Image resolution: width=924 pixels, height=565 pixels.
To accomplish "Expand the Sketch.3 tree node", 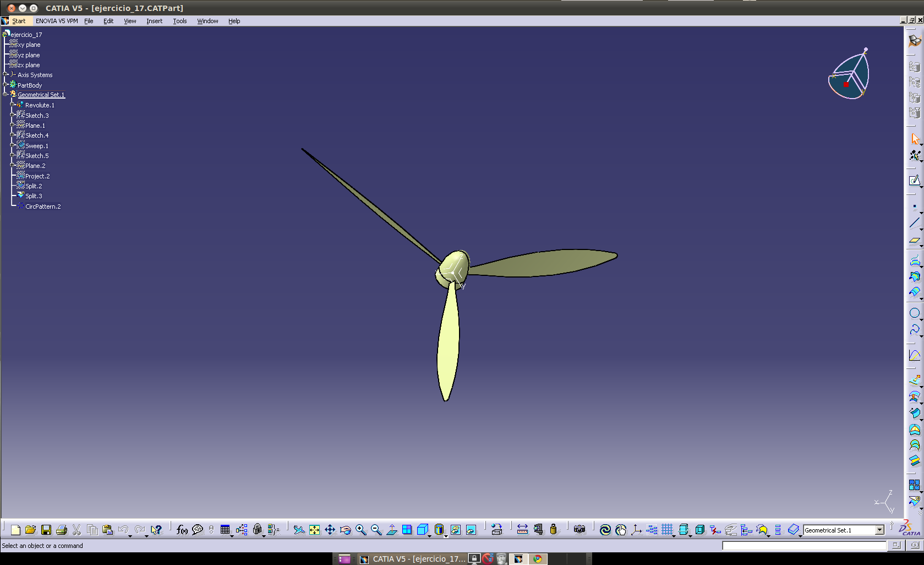I will click(x=13, y=115).
